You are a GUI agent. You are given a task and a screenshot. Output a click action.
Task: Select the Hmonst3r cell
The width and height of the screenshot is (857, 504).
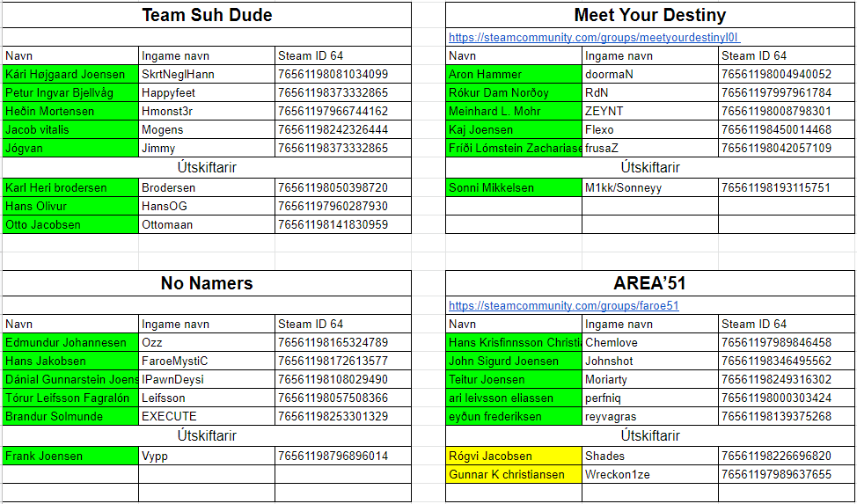[x=207, y=112]
